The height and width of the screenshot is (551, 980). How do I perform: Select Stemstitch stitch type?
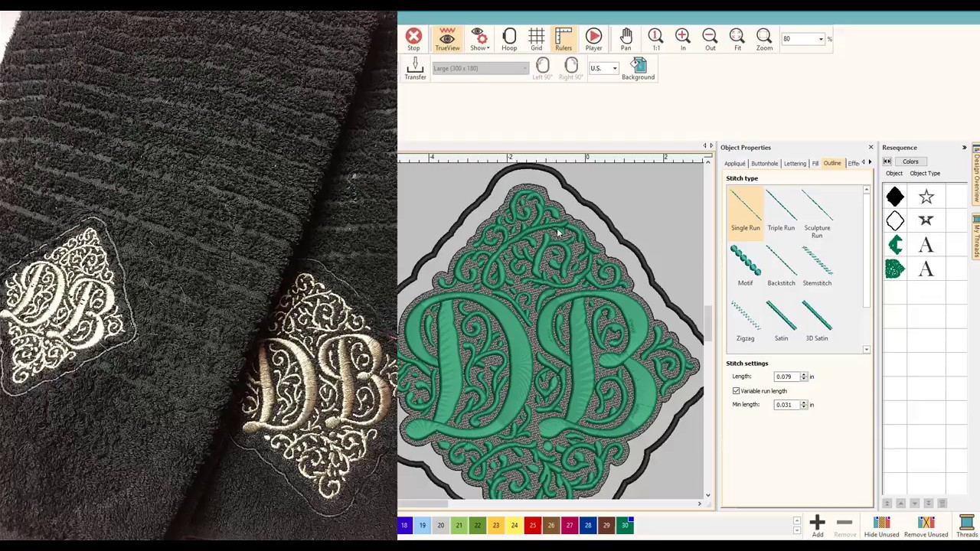pyautogui.click(x=817, y=266)
